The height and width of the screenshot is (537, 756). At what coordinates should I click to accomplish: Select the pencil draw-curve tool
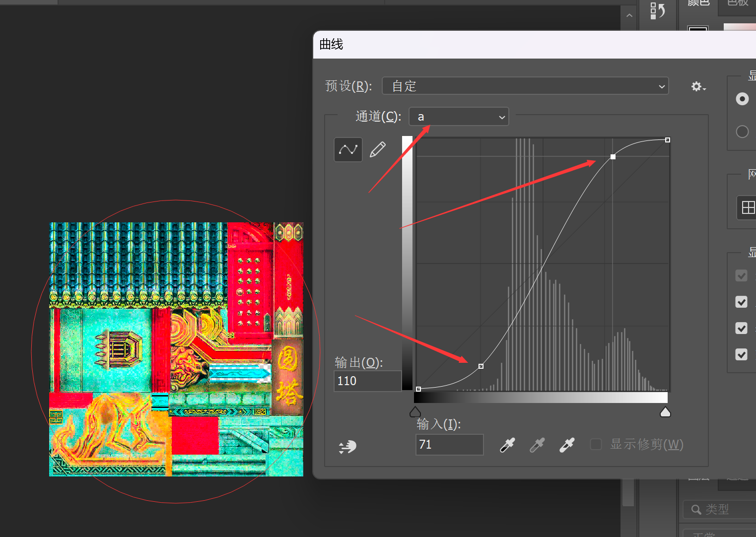click(x=378, y=149)
